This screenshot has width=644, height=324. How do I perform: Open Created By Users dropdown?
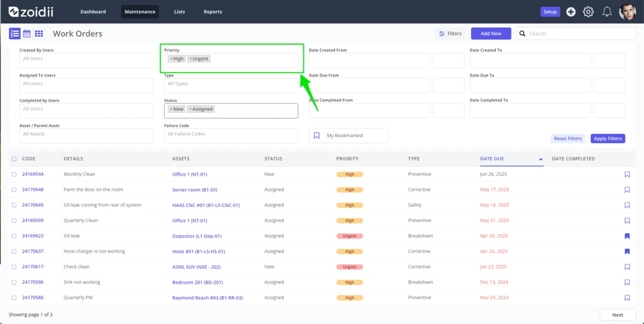86,60
